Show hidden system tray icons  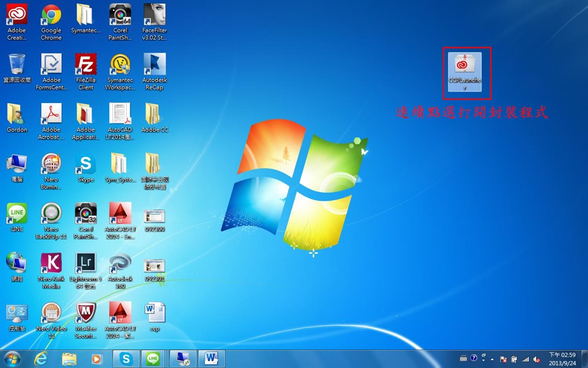(492, 359)
